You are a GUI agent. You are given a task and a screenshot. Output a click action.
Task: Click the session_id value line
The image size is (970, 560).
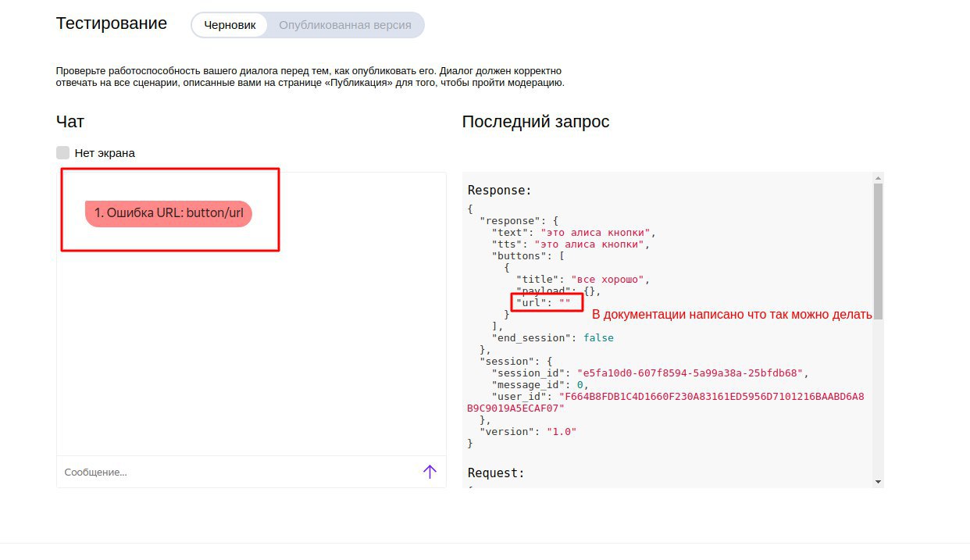point(651,373)
